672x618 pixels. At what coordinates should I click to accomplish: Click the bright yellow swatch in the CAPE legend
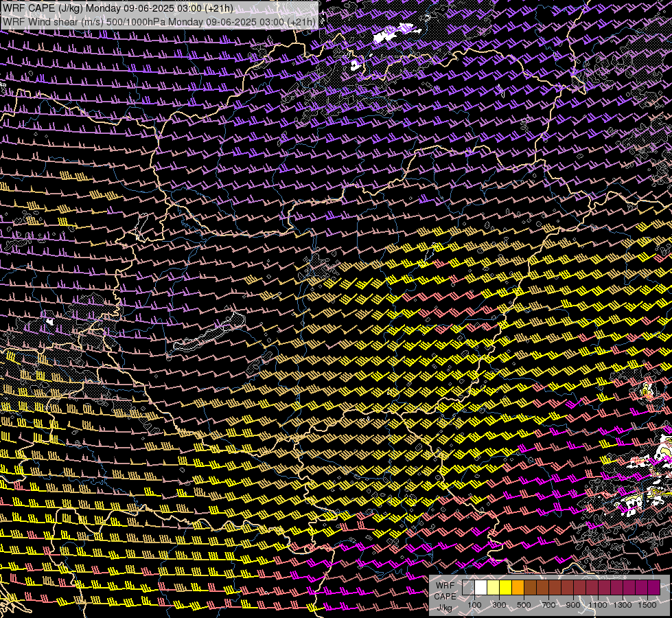pos(506,587)
